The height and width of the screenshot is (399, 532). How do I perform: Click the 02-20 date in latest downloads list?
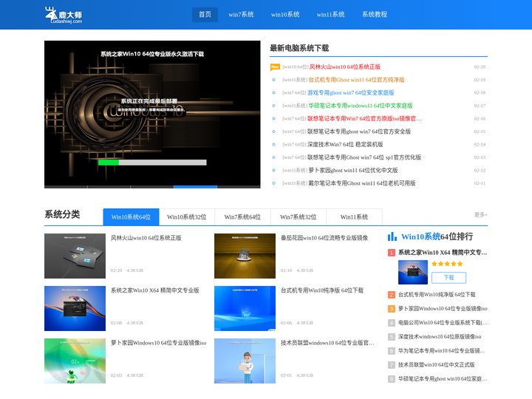coord(480,66)
